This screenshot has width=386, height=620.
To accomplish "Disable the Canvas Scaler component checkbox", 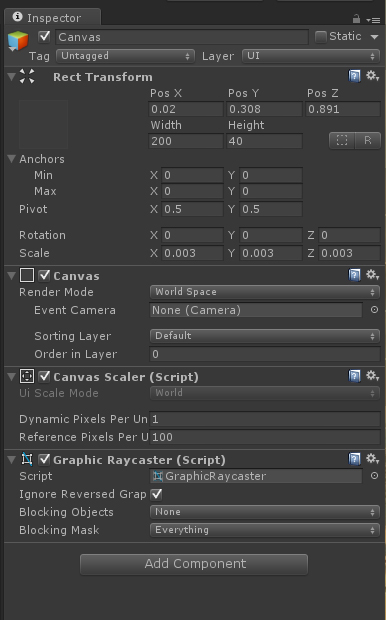I will (44, 376).
